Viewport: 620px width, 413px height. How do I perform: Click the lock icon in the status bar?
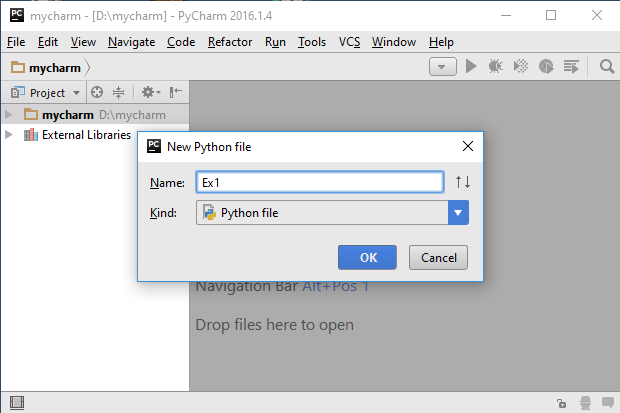561,403
